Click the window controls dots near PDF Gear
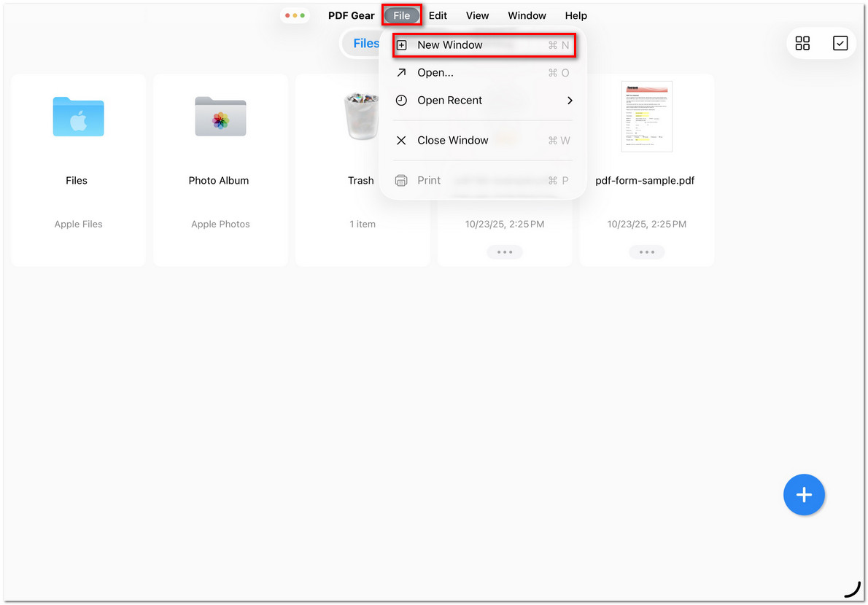868x605 pixels. click(295, 15)
